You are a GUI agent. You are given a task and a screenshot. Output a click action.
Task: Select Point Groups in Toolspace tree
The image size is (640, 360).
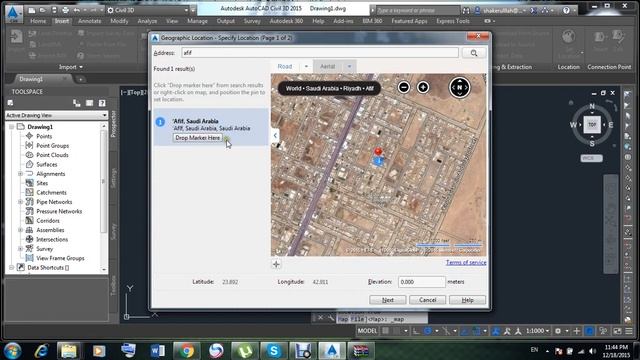[53, 146]
